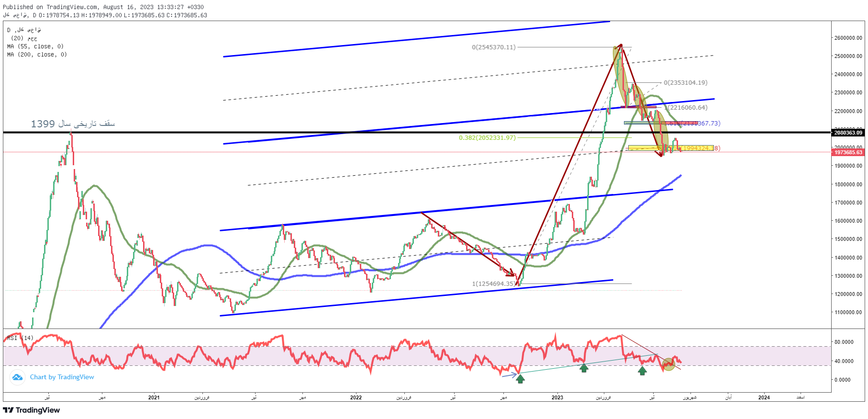Screen dimensions: 868x419
Task: Click the RSI (14) indicator label
Action: [20, 338]
